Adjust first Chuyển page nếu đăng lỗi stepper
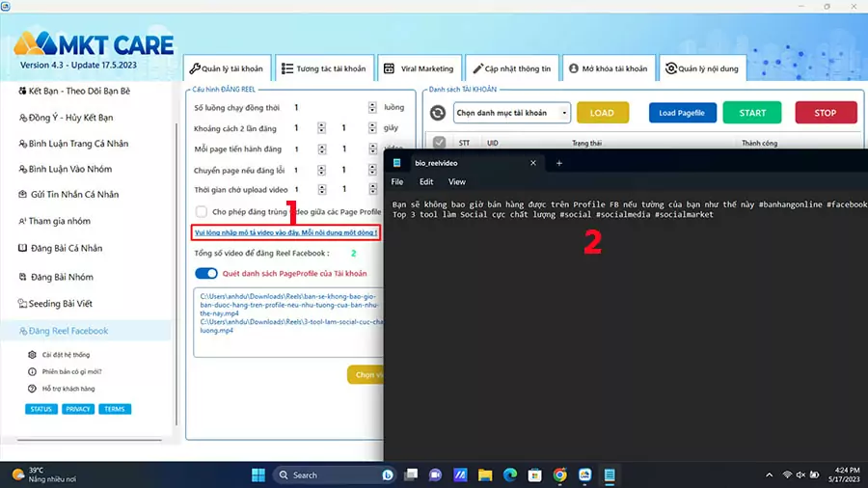The width and height of the screenshot is (868, 488). [321, 170]
